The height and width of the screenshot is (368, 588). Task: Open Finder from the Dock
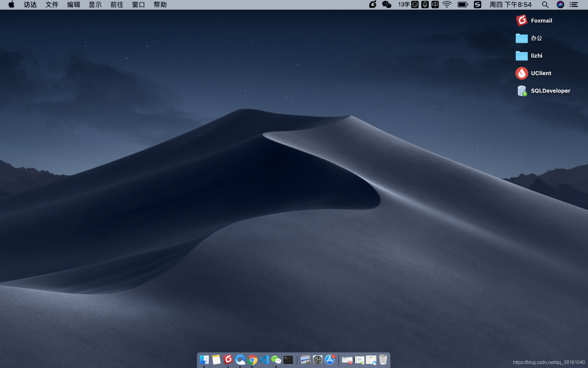204,360
